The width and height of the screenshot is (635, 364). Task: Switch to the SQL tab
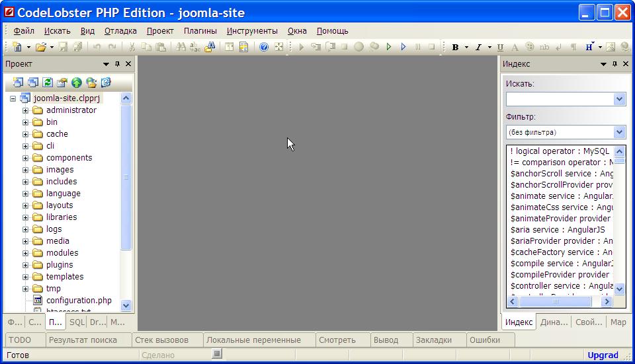coord(77,322)
